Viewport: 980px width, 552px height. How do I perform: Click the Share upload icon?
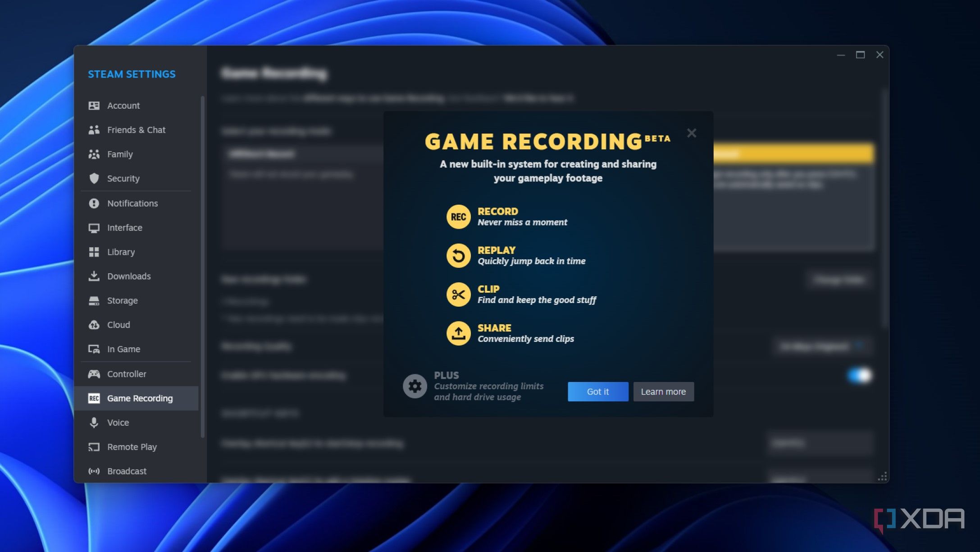click(x=458, y=334)
